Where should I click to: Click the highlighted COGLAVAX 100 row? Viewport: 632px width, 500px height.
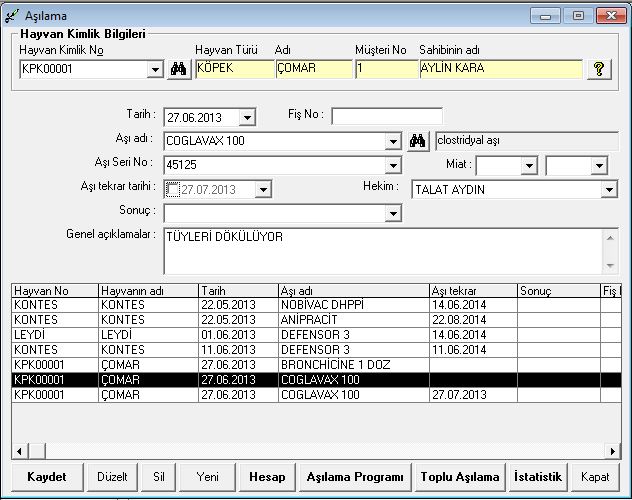click(316, 380)
